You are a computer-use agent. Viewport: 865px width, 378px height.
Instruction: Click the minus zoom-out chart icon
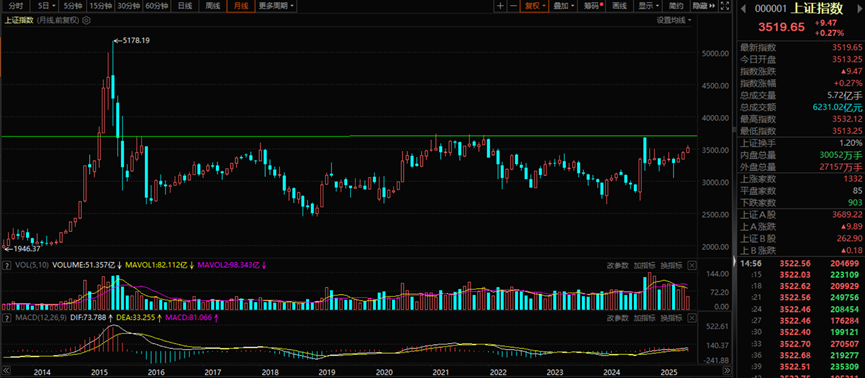click(x=513, y=6)
